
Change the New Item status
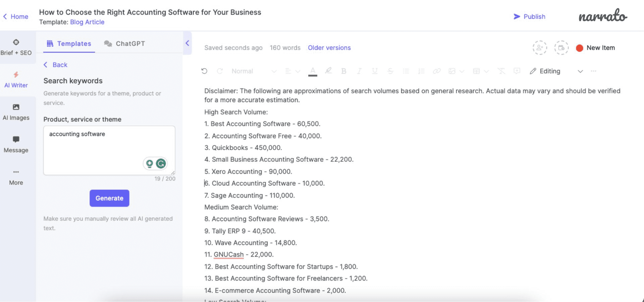(596, 48)
